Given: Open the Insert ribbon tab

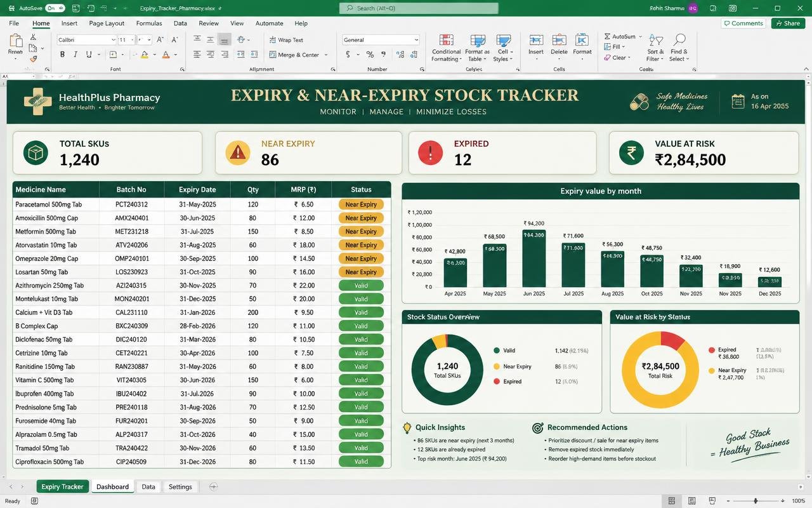Looking at the screenshot, I should point(69,23).
